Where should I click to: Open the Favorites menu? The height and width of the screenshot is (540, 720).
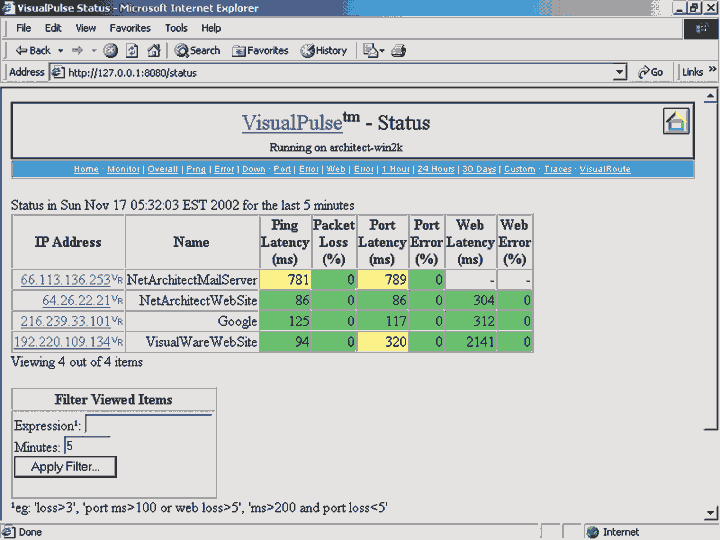tap(130, 28)
